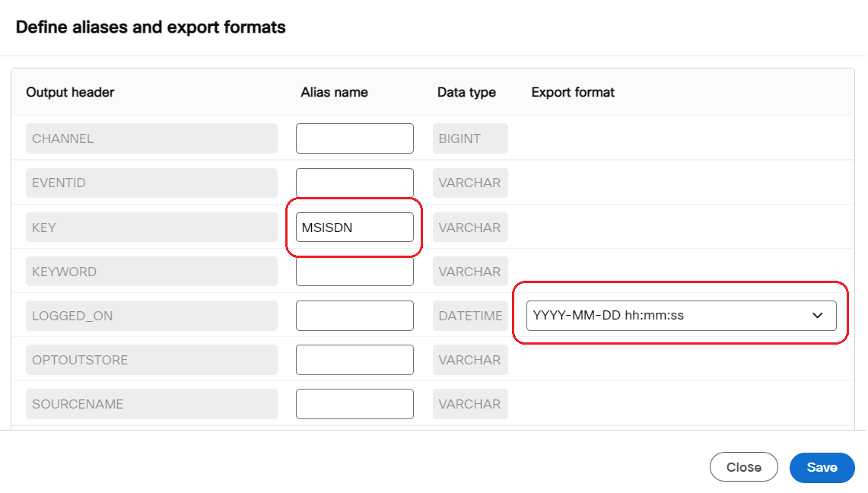The image size is (868, 493).
Task: Click the DATETIME data type label
Action: [x=470, y=315]
